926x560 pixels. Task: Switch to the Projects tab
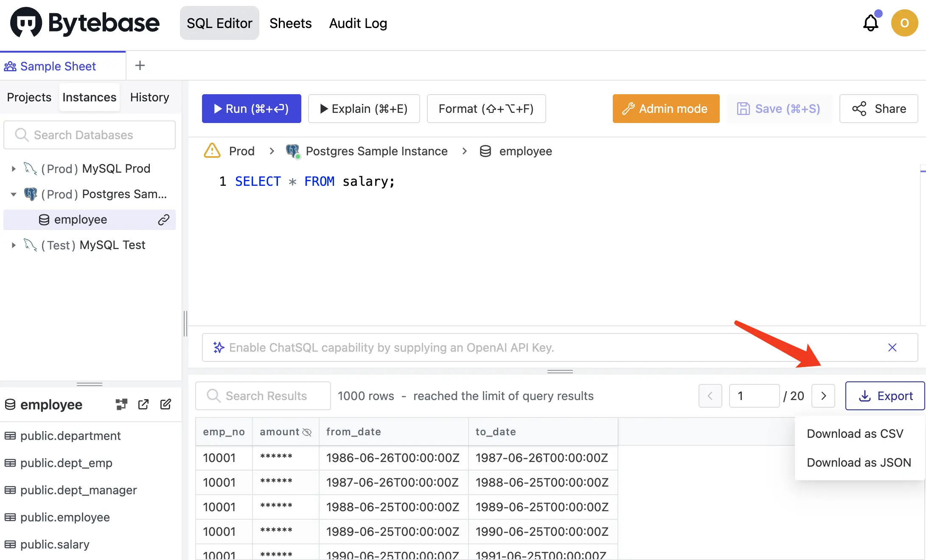(29, 97)
